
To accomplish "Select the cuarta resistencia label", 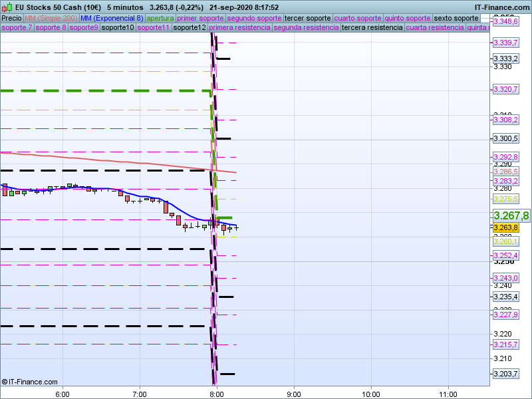I will point(435,28).
